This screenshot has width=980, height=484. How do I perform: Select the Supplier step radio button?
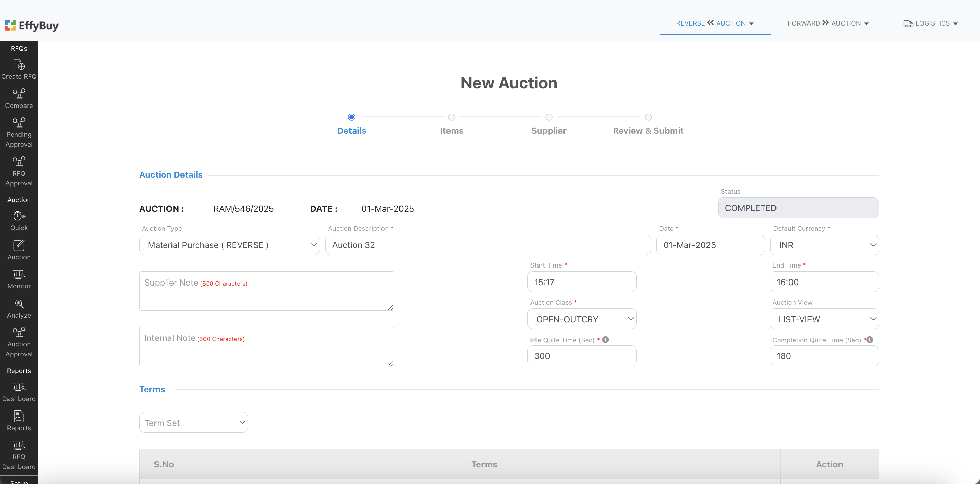coord(549,117)
